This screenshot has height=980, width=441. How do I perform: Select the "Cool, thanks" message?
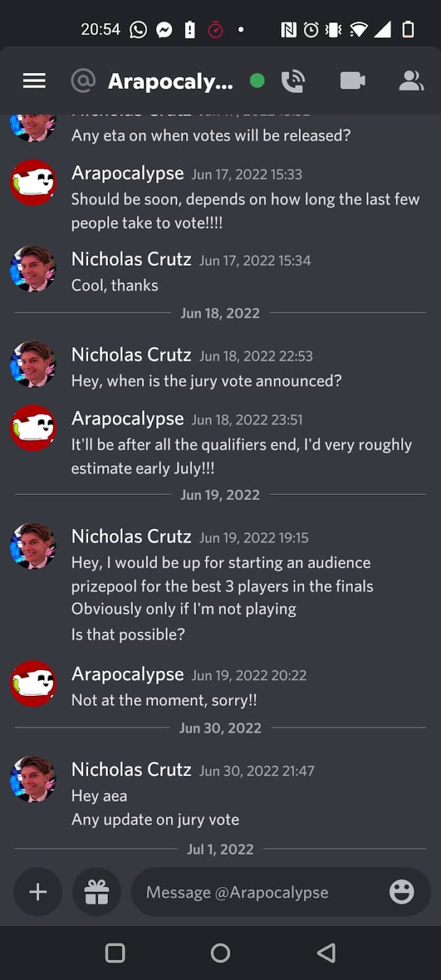pyautogui.click(x=115, y=285)
